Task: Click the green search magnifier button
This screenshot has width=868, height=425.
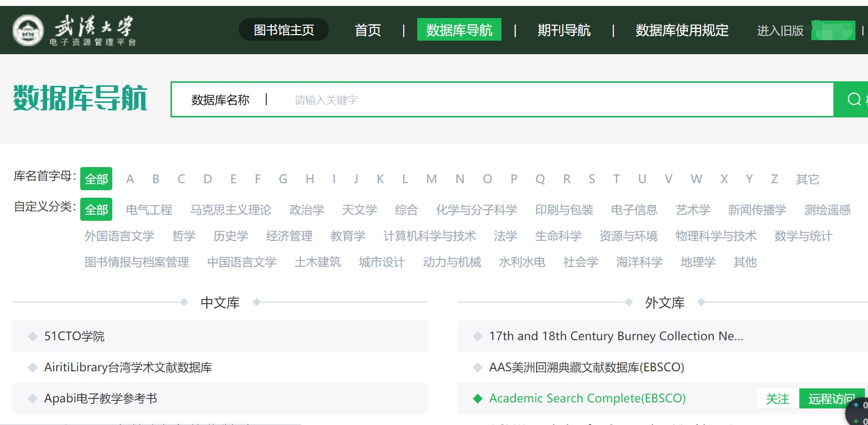Action: pos(853,99)
